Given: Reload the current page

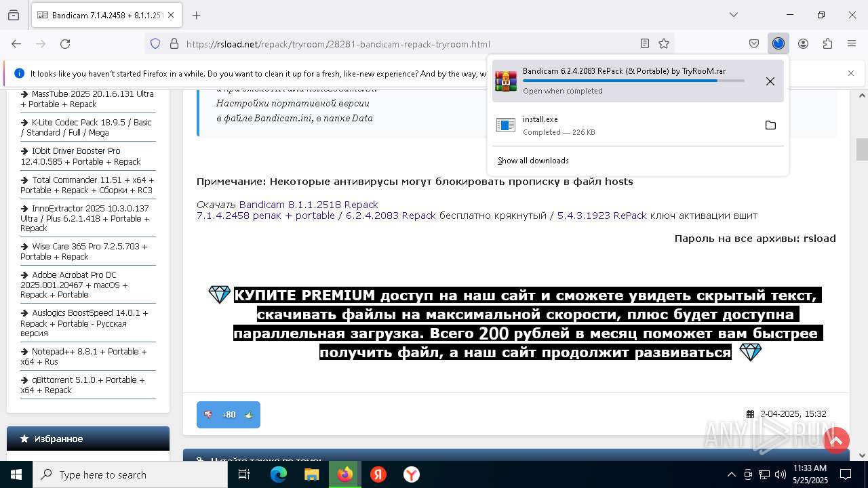Looking at the screenshot, I should [x=65, y=43].
